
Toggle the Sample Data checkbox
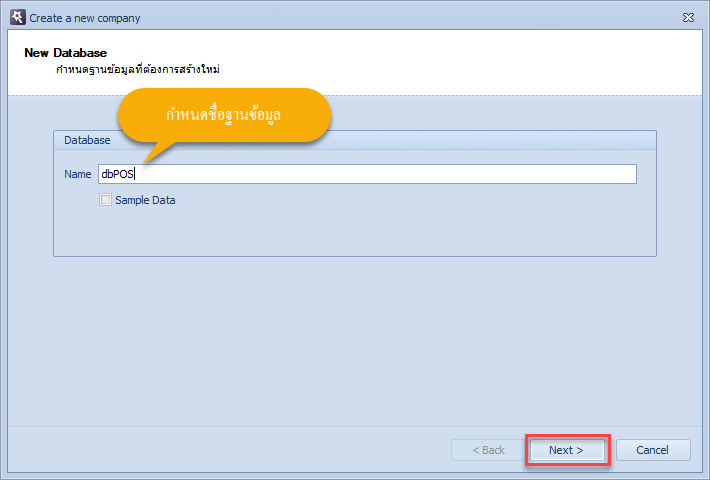tap(105, 200)
